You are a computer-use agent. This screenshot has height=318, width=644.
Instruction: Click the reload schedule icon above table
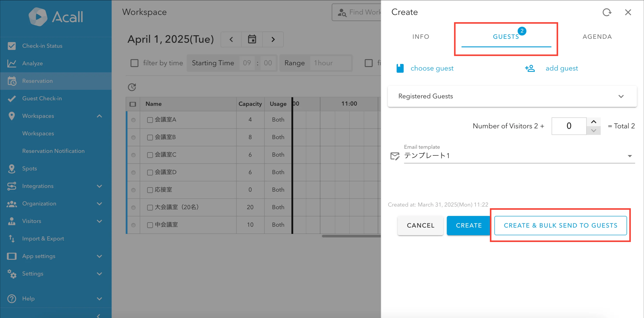[132, 87]
